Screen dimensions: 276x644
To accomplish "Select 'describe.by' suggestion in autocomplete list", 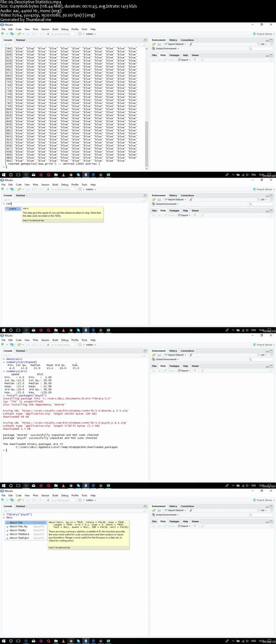I will [26, 526].
